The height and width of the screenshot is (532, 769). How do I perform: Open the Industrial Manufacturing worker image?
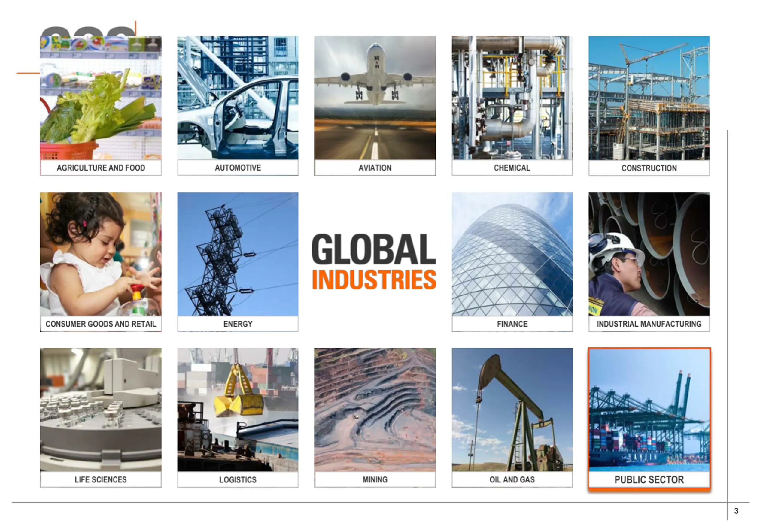pyautogui.click(x=649, y=254)
